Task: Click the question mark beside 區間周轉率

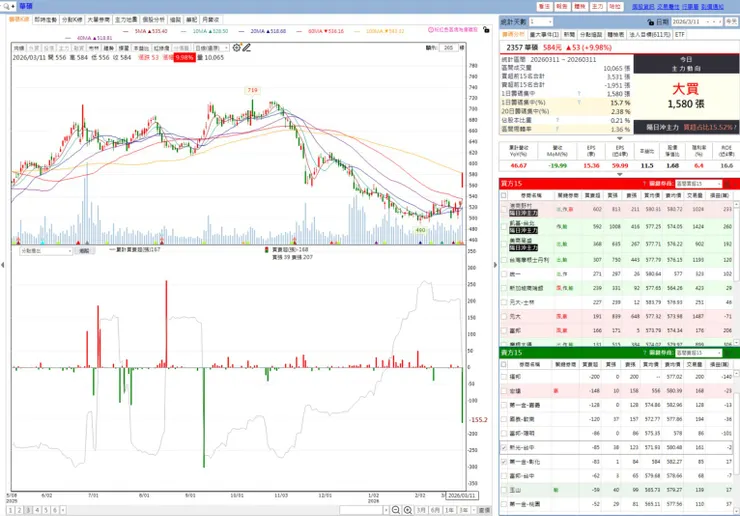Action: 557,128
